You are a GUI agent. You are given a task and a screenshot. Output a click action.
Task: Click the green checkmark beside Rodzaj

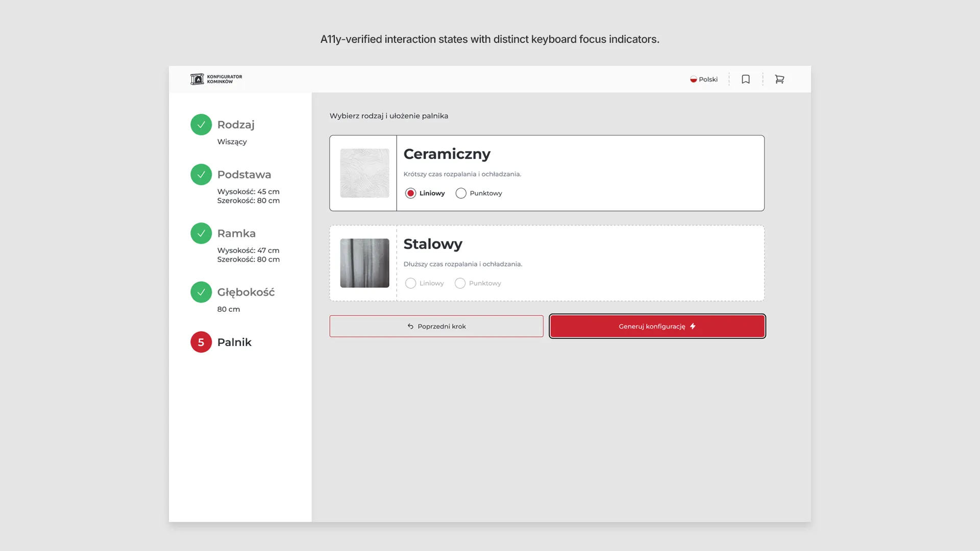[201, 124]
